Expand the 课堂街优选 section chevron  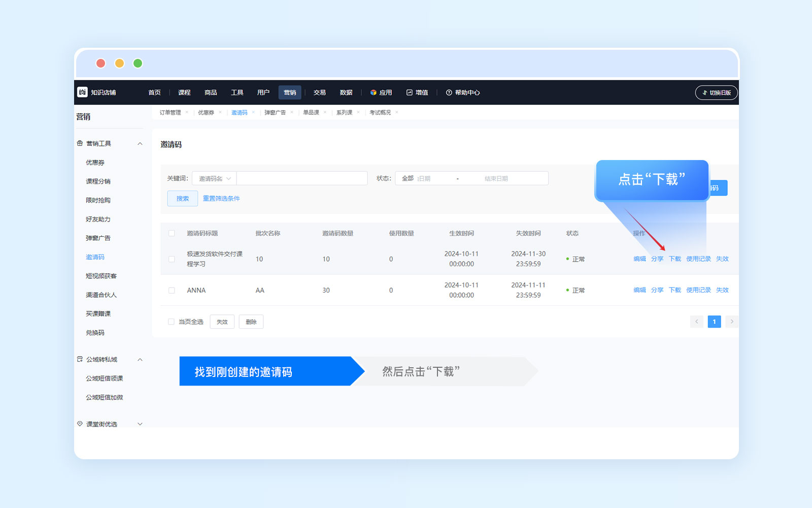140,424
